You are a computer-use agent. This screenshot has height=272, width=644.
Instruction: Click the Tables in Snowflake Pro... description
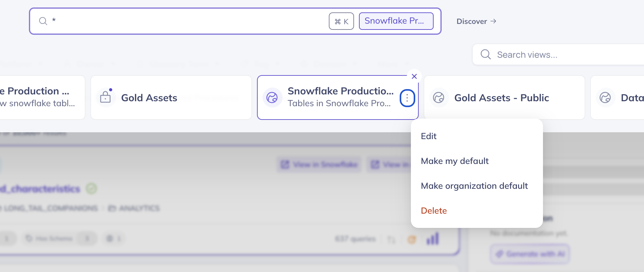(x=339, y=103)
